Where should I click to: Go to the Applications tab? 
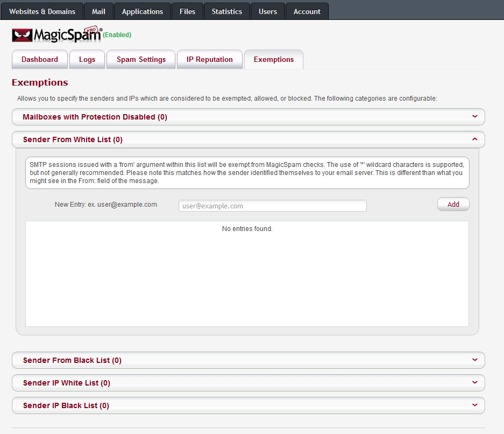pyautogui.click(x=143, y=12)
